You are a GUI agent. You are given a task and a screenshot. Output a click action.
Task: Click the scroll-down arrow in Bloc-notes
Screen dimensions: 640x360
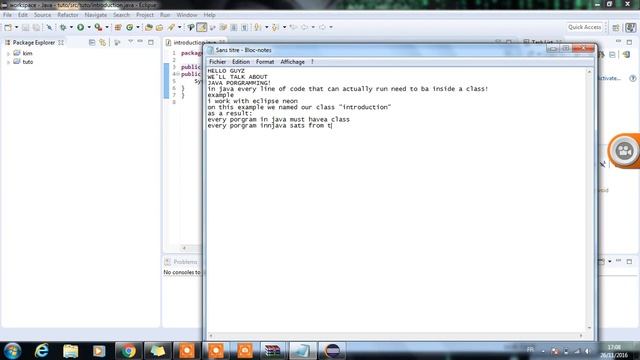tap(589, 328)
